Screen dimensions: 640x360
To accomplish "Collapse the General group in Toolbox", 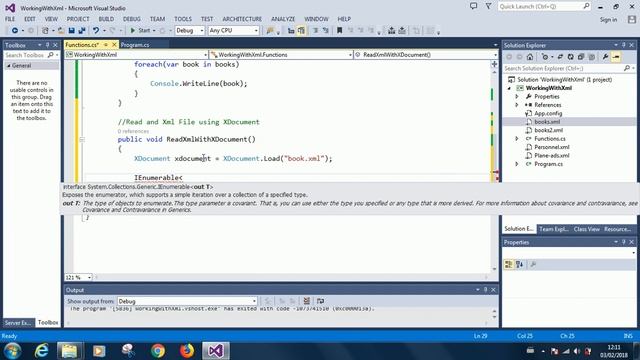I will [x=9, y=66].
